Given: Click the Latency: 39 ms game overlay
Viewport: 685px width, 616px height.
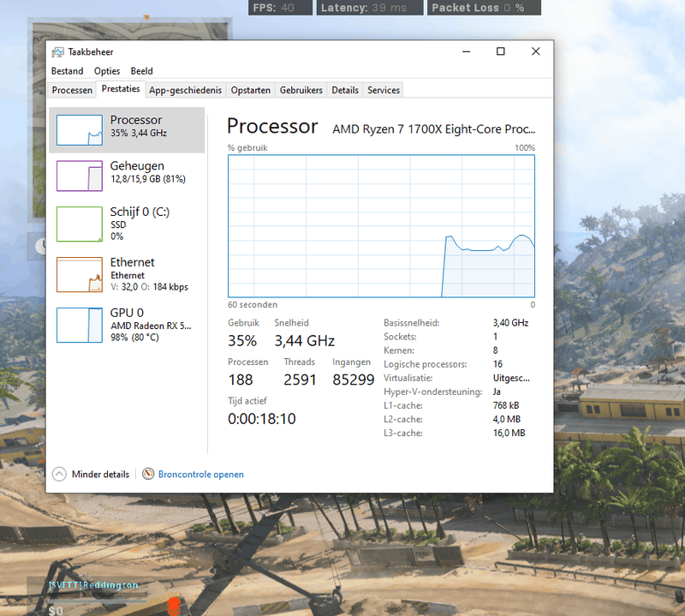Looking at the screenshot, I should coord(370,8).
